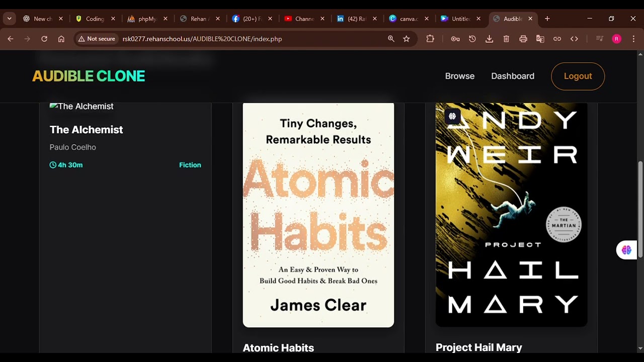Open the Atomic Habits cover image
Image resolution: width=644 pixels, height=362 pixels.
click(318, 215)
